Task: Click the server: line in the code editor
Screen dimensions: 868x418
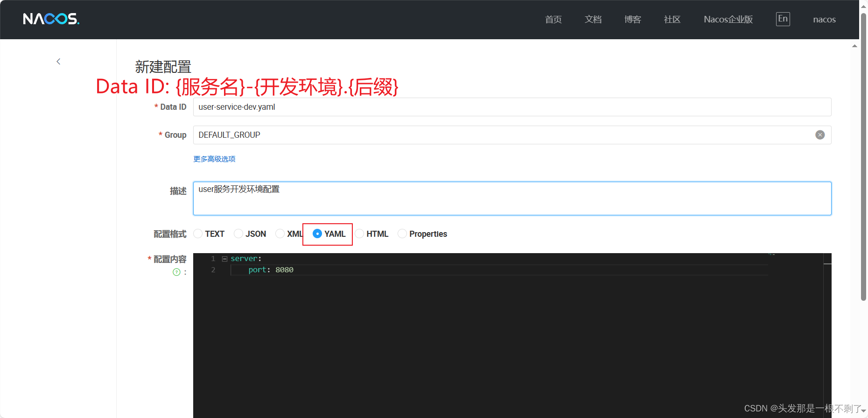Action: coord(246,259)
